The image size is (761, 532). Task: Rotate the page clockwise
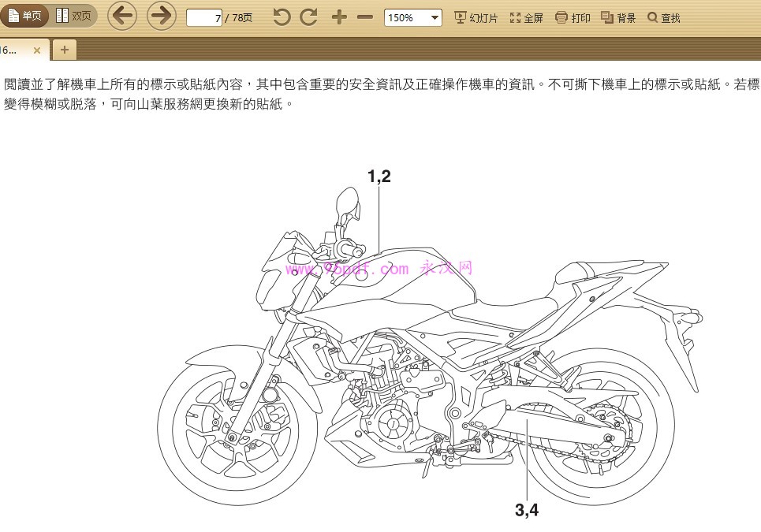tap(309, 17)
